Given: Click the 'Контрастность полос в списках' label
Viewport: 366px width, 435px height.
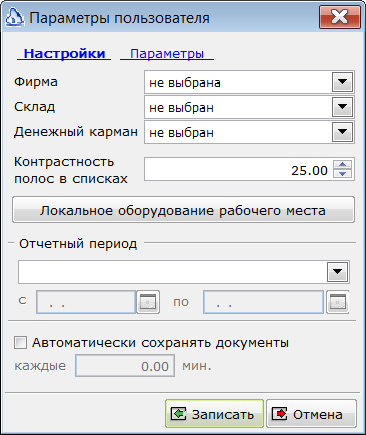Looking at the screenshot, I should tap(71, 170).
